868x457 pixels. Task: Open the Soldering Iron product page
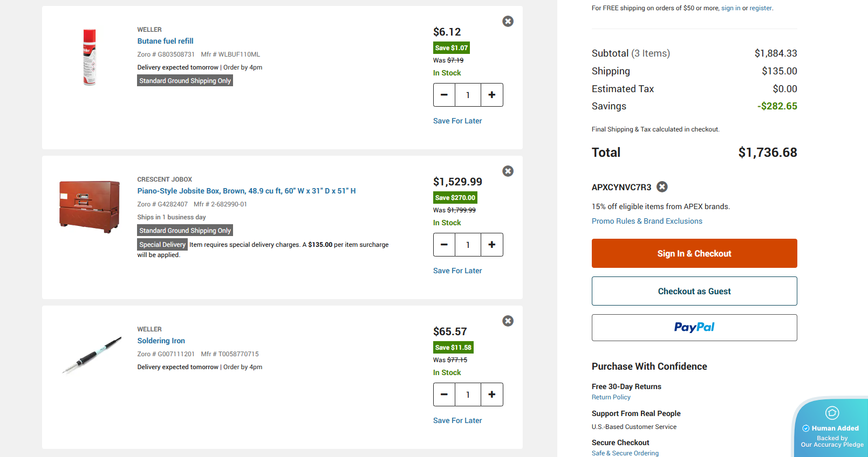click(x=161, y=341)
